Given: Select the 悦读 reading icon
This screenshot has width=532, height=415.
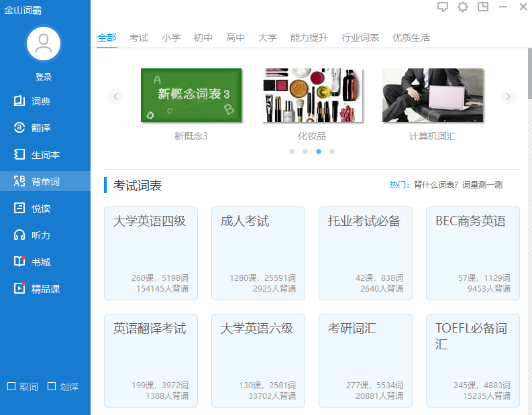Looking at the screenshot, I should click(x=19, y=209).
